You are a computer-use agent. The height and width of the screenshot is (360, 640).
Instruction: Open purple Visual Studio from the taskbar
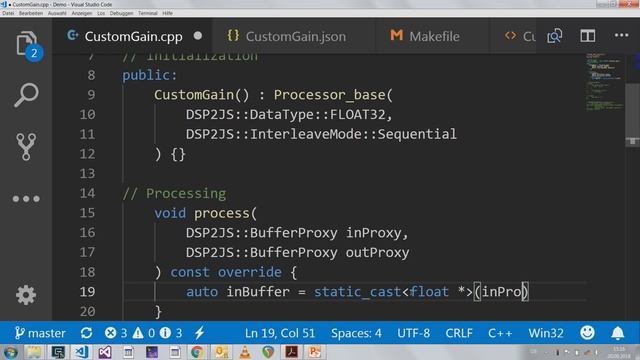coord(104,352)
